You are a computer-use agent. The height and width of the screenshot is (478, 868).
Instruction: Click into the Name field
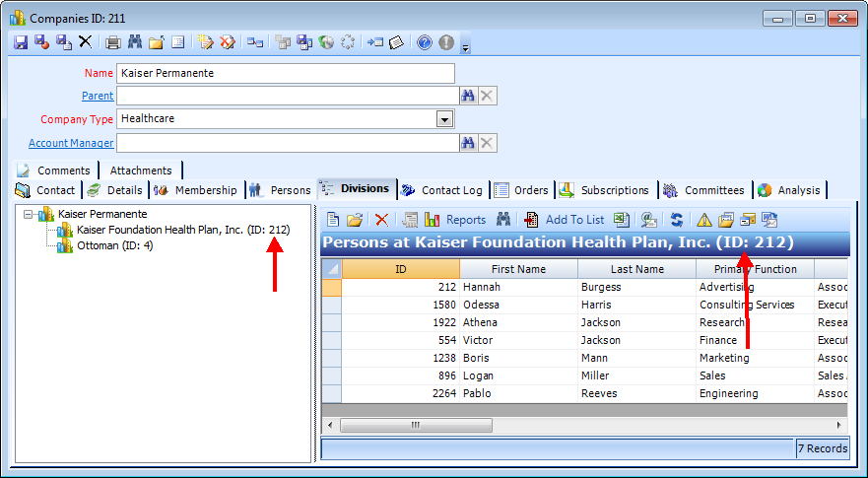(286, 73)
